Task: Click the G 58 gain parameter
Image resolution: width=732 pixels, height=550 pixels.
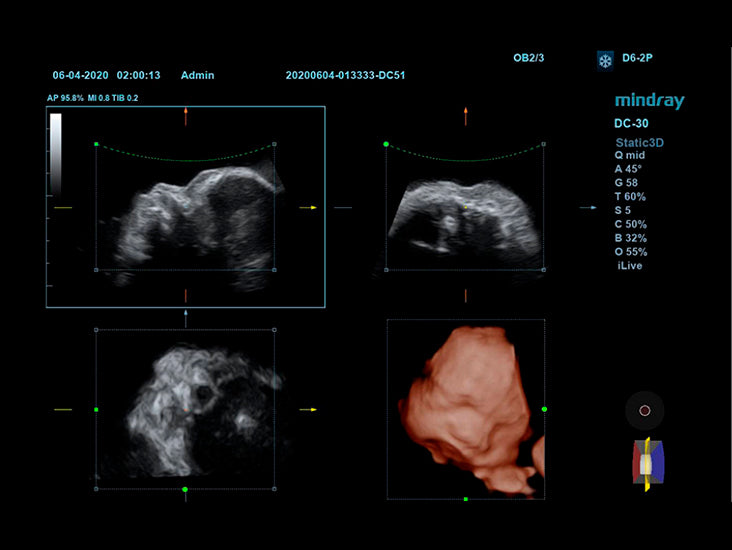Action: click(x=626, y=183)
